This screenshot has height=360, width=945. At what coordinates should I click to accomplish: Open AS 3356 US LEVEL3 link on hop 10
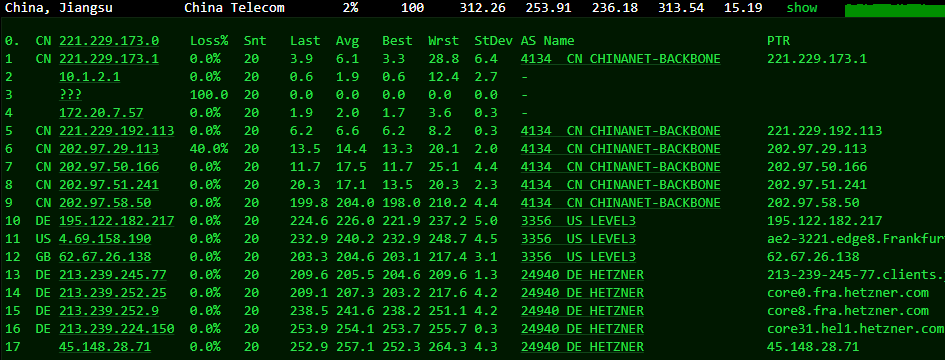pos(579,221)
